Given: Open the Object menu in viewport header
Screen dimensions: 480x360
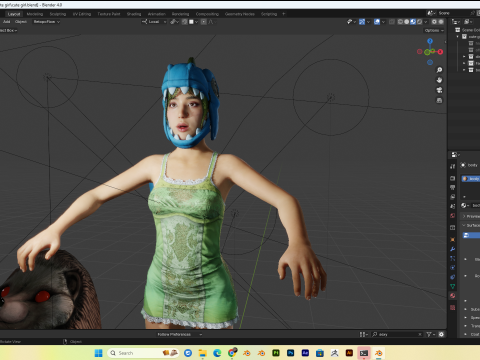Looking at the screenshot, I should [21, 22].
